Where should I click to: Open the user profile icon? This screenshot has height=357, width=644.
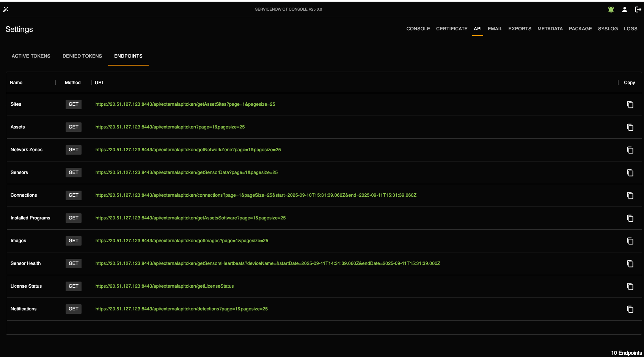click(x=624, y=9)
